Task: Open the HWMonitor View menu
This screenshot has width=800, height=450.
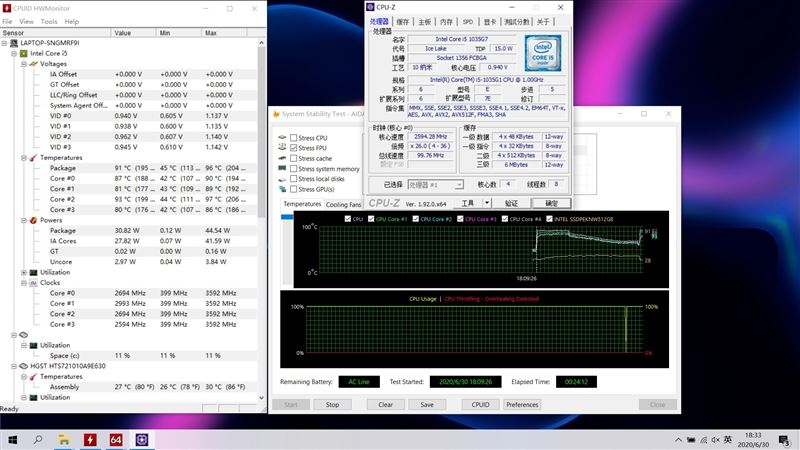Action: click(x=27, y=21)
